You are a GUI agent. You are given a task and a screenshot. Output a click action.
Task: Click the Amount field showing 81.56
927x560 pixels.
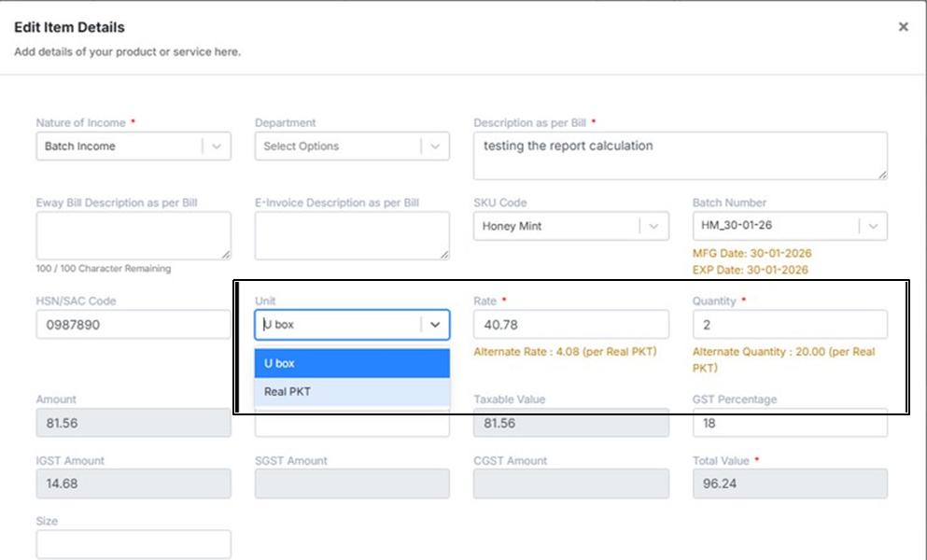[x=133, y=423]
